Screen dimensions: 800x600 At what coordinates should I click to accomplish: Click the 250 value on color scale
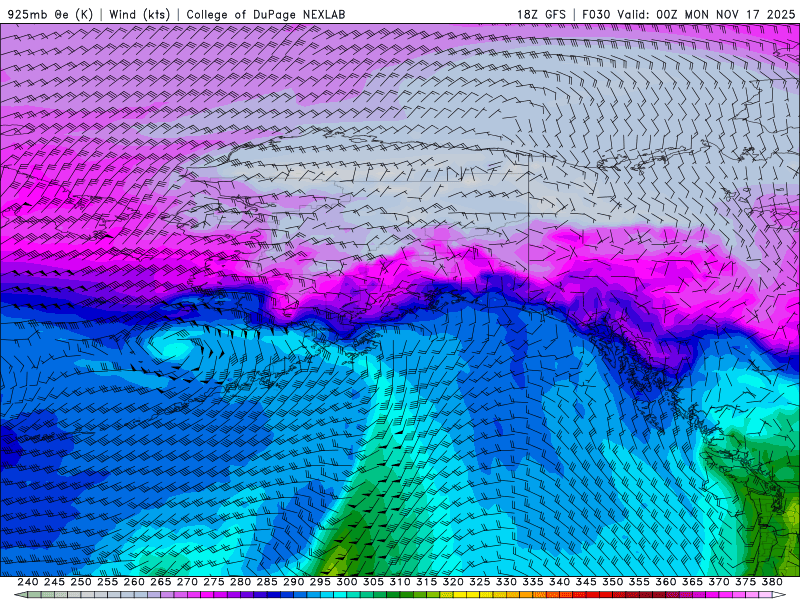tap(81, 582)
